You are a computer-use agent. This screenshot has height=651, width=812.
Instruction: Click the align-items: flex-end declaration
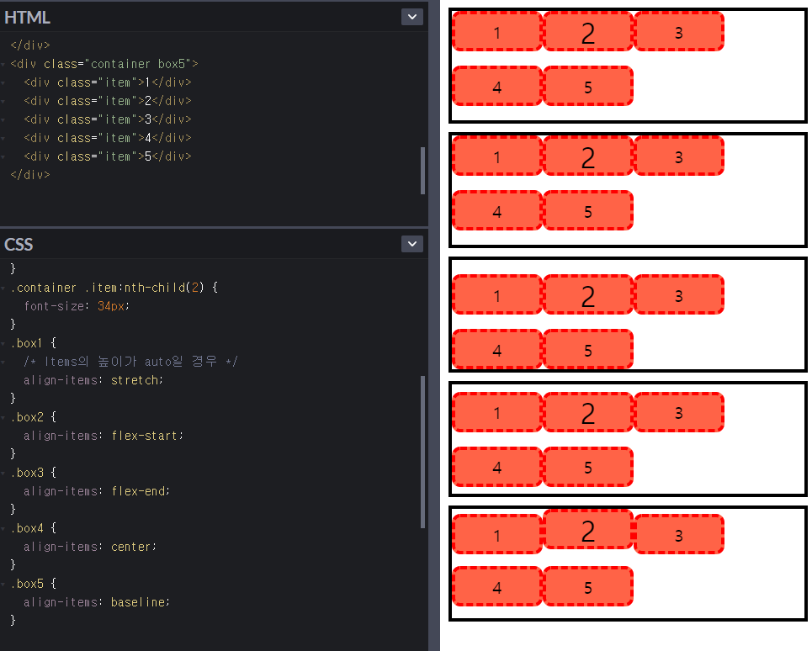point(97,491)
